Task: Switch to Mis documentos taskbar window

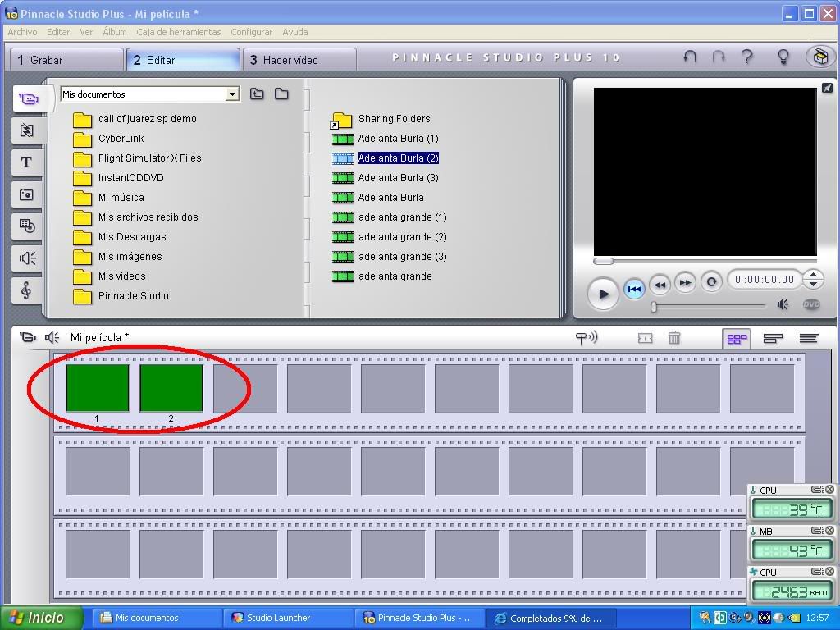Action: click(157, 618)
